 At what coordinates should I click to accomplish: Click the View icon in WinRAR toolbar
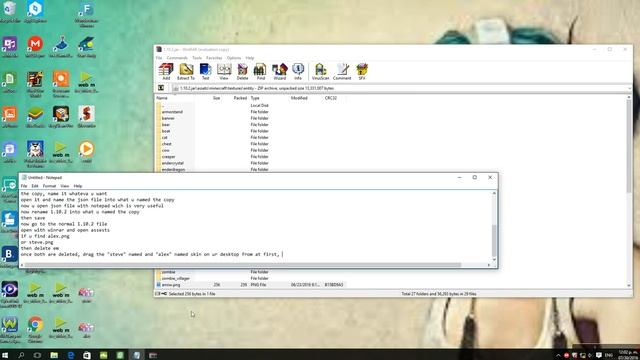[224, 71]
